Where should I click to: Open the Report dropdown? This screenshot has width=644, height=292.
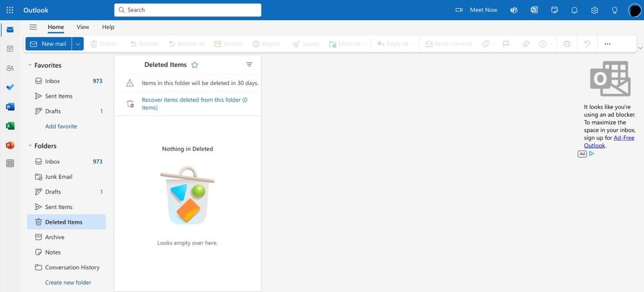click(x=284, y=44)
